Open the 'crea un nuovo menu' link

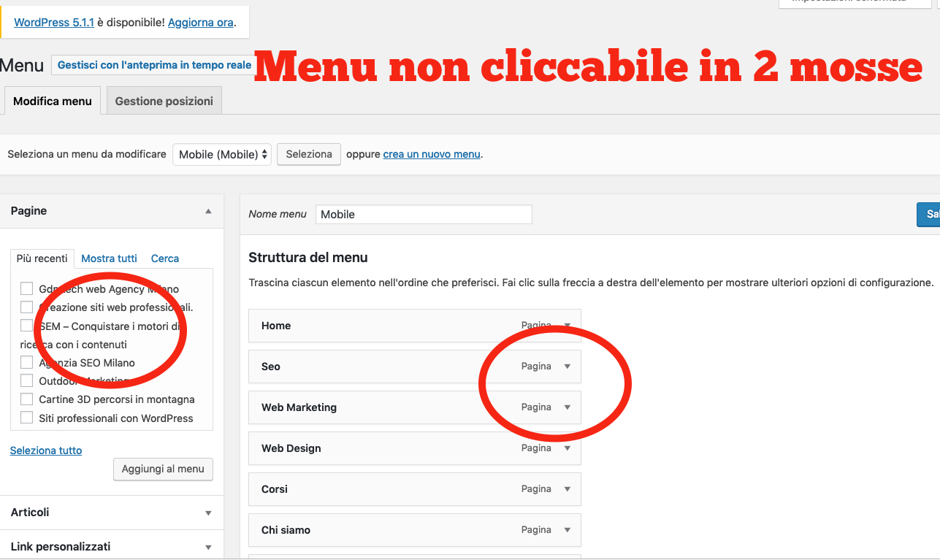coord(432,154)
